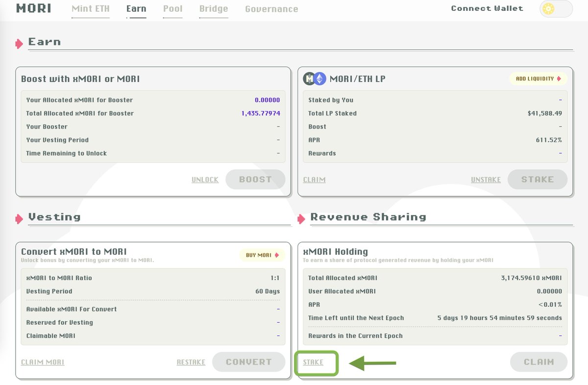The width and height of the screenshot is (588, 385).
Task: Click Connect Wallet
Action: (487, 8)
